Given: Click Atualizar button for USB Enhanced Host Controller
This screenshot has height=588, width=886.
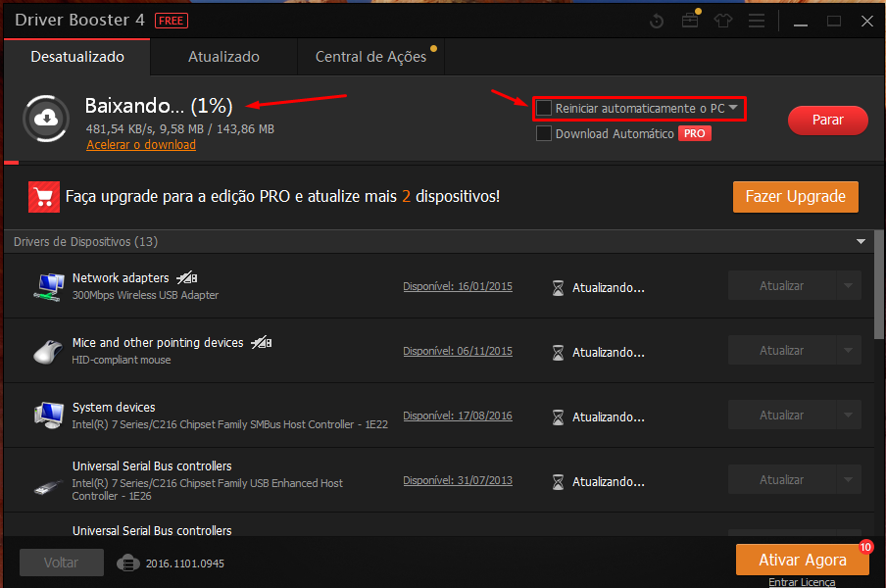Looking at the screenshot, I should point(781,479).
